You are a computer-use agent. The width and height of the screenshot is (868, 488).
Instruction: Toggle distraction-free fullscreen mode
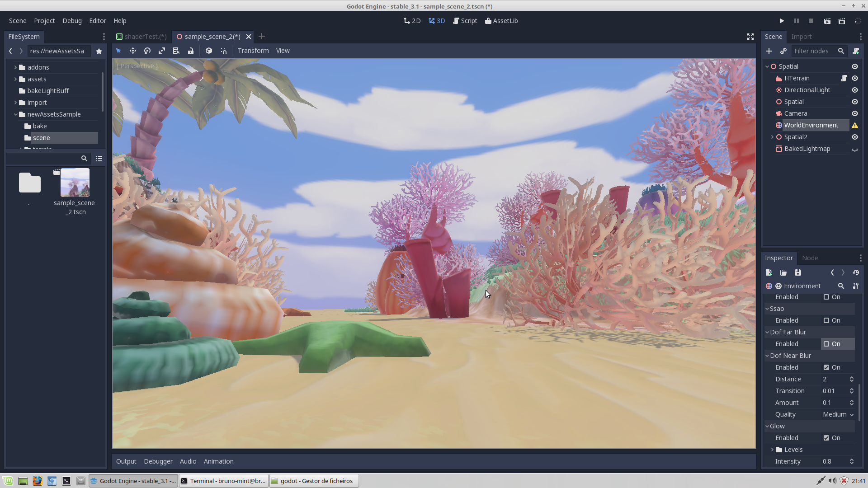[750, 37]
